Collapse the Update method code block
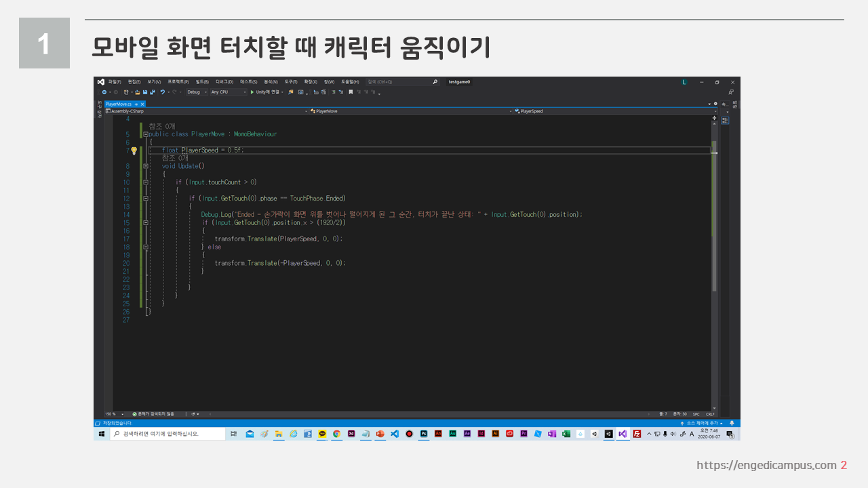Image resolution: width=868 pixels, height=488 pixels. (x=146, y=166)
